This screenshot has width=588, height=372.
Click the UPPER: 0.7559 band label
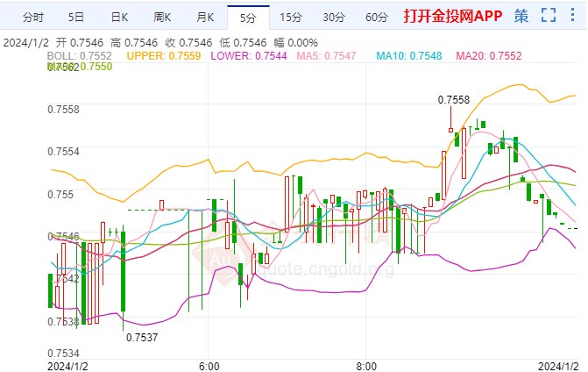pyautogui.click(x=164, y=56)
